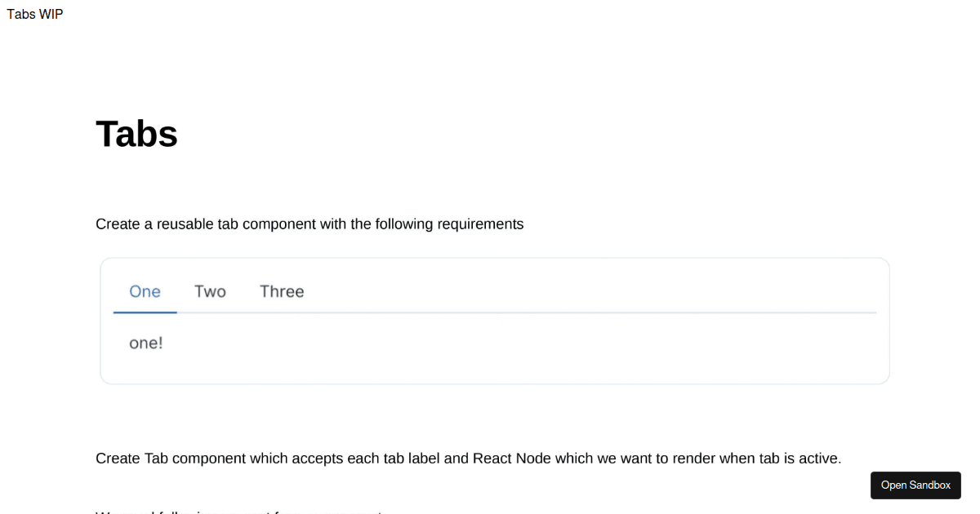Select the One tab label
This screenshot has width=980, height=514.
(145, 292)
